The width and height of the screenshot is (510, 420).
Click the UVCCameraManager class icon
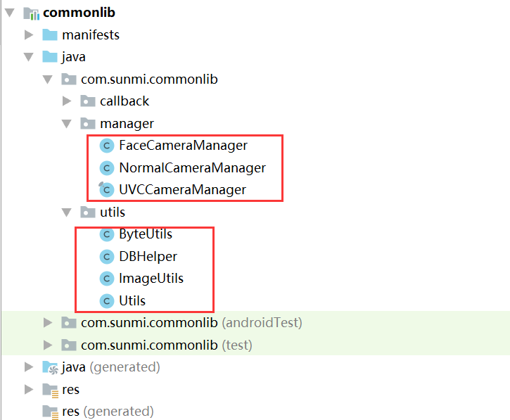[x=106, y=190]
